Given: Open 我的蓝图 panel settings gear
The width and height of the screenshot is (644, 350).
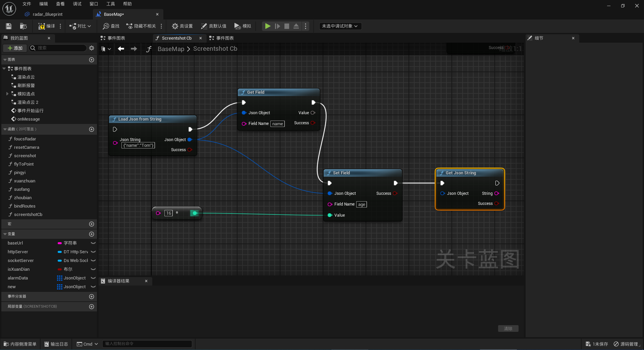Looking at the screenshot, I should (92, 48).
